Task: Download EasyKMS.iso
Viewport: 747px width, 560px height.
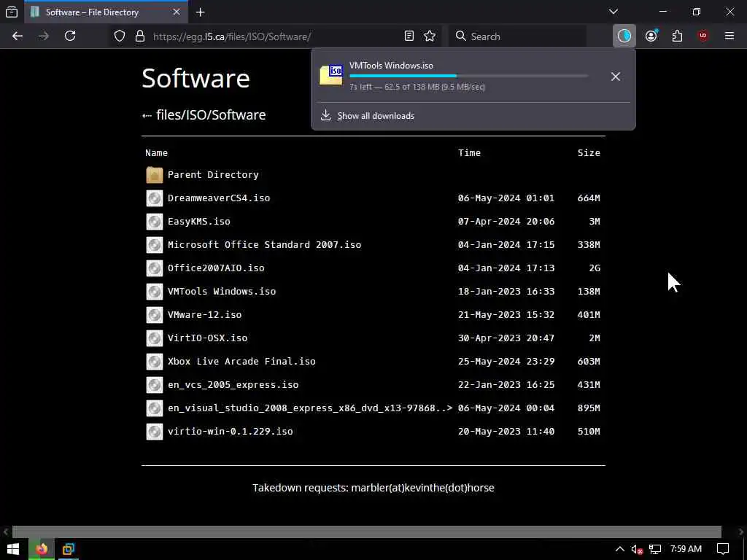Action: pos(198,222)
